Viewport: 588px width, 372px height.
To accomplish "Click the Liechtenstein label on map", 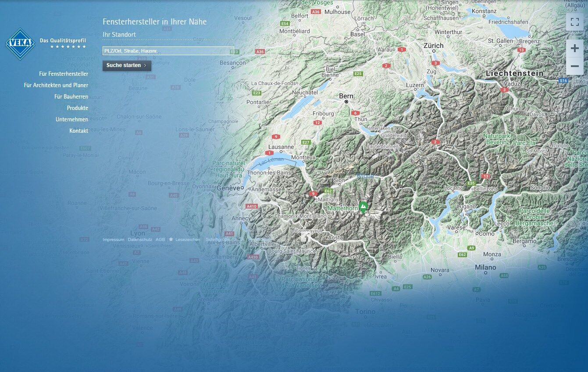I will tap(514, 74).
